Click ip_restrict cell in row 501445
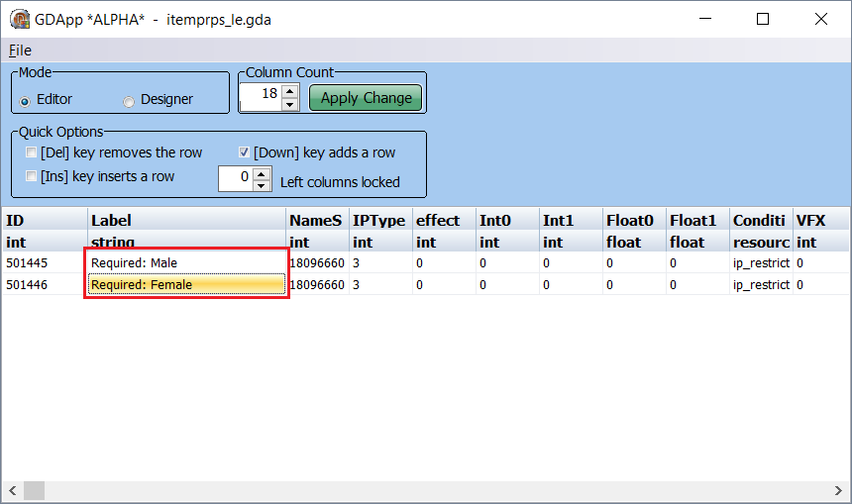Screen dimensions: 852x504 click(761, 262)
